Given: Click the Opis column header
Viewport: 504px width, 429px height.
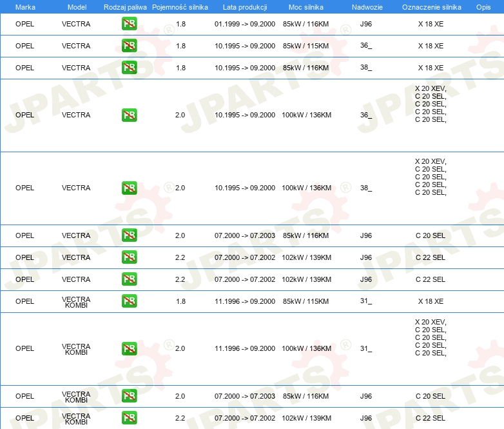Looking at the screenshot, I should tap(483, 6).
